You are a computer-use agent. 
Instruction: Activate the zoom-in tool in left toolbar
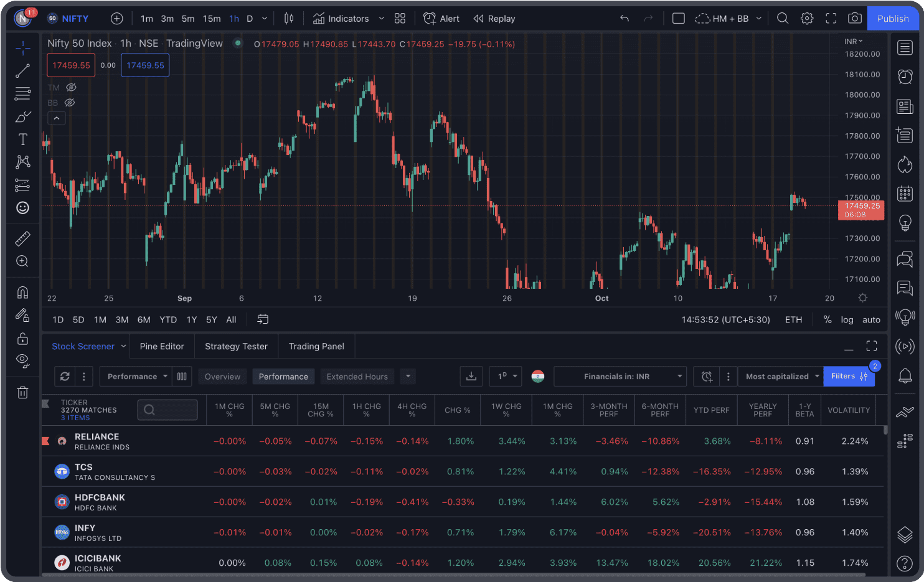(22, 261)
